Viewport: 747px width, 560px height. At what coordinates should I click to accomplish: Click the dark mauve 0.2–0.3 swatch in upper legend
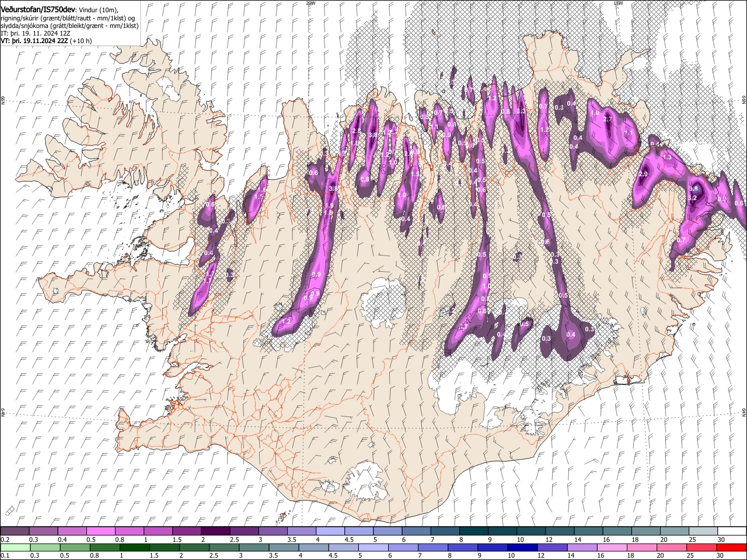point(15,531)
